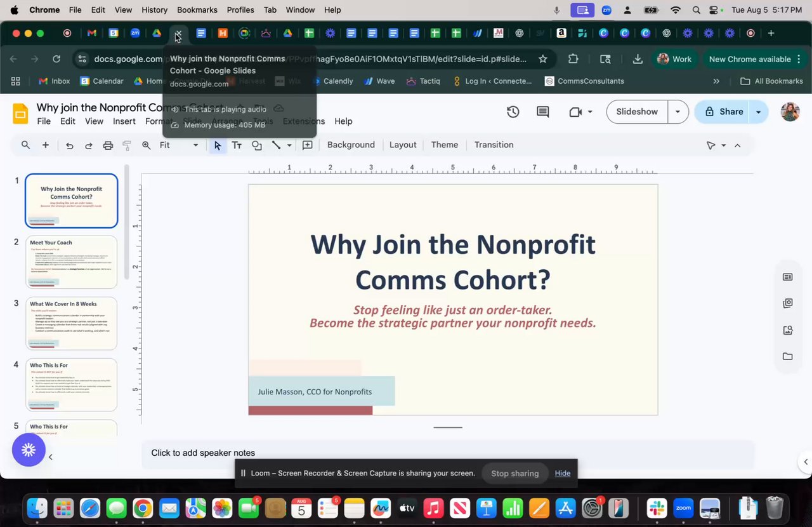The image size is (812, 527).
Task: Choose the Select arrow cursor tool
Action: pyautogui.click(x=218, y=145)
